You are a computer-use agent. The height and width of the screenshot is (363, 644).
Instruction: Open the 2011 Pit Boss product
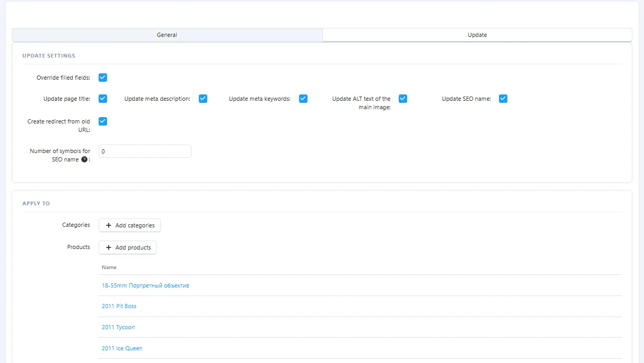click(x=119, y=306)
